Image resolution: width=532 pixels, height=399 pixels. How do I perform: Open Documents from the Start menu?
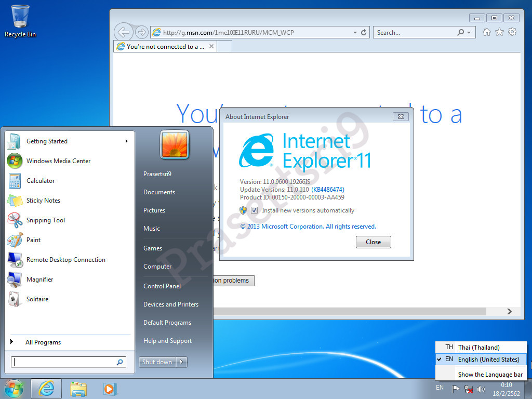[x=159, y=192]
